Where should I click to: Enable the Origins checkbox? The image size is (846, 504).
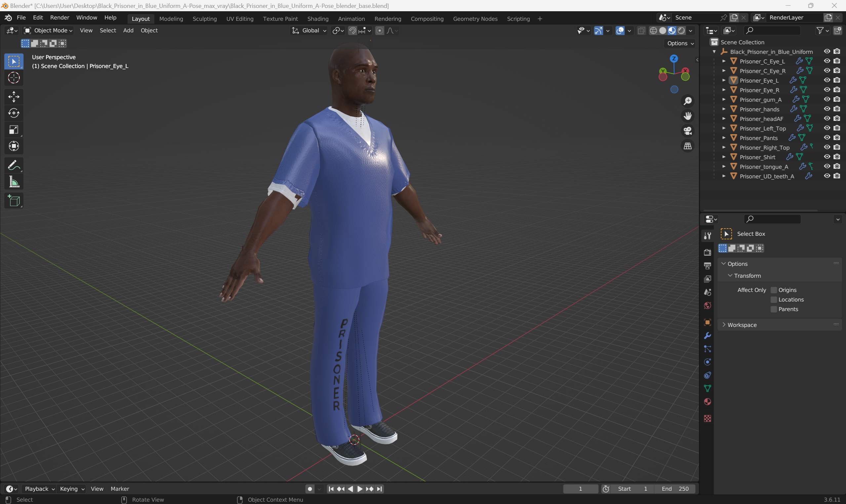click(x=774, y=290)
